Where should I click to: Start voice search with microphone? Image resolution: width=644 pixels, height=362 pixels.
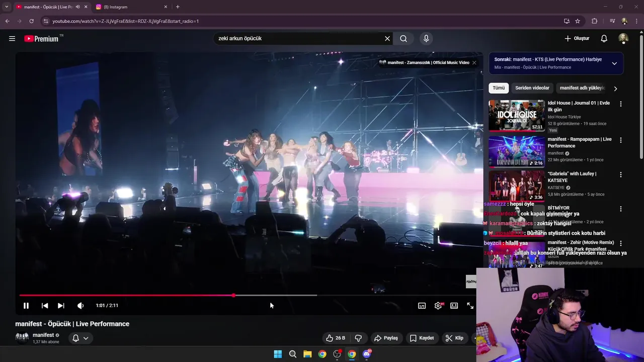426,39
